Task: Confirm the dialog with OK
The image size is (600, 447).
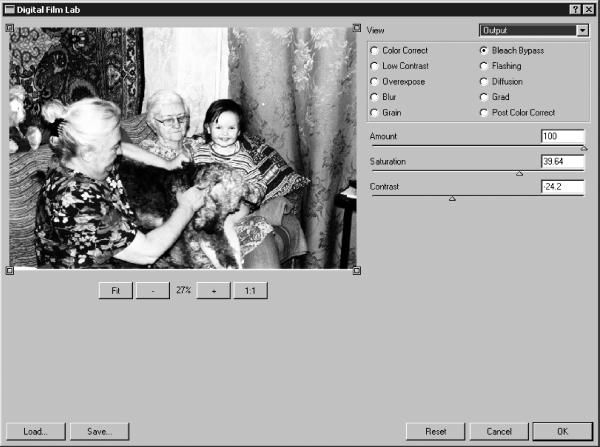Action: (562, 431)
